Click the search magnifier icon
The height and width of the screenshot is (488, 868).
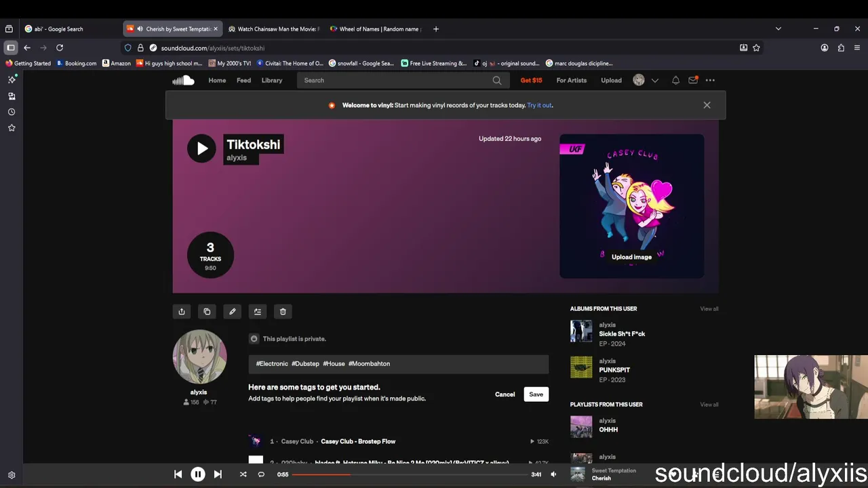pos(497,80)
